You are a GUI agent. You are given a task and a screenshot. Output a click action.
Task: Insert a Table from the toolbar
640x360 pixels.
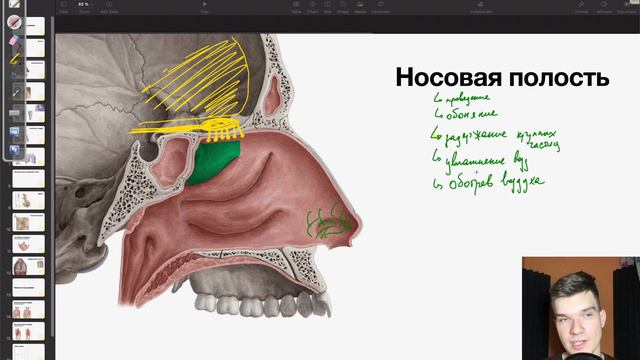(296, 7)
